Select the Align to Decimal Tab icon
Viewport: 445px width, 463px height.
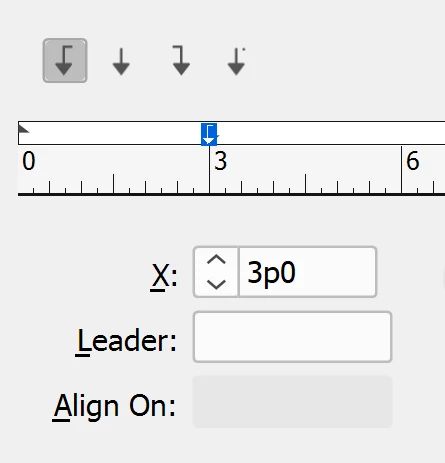tap(236, 61)
